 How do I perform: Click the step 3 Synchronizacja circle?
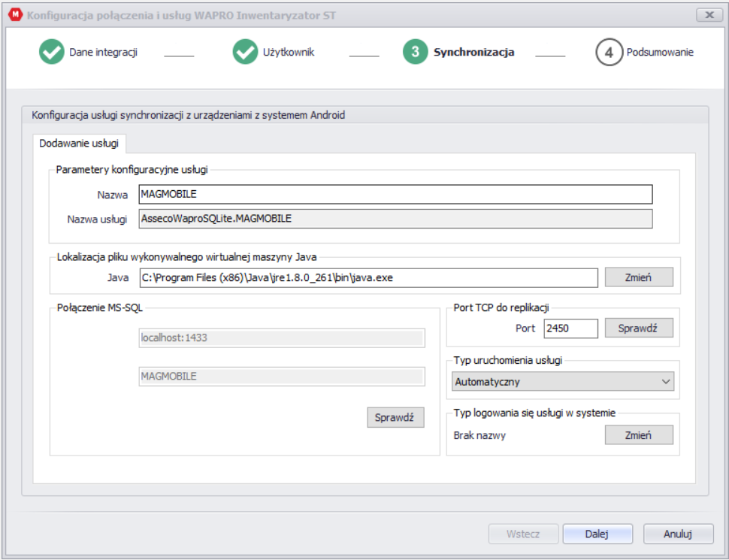click(x=415, y=52)
